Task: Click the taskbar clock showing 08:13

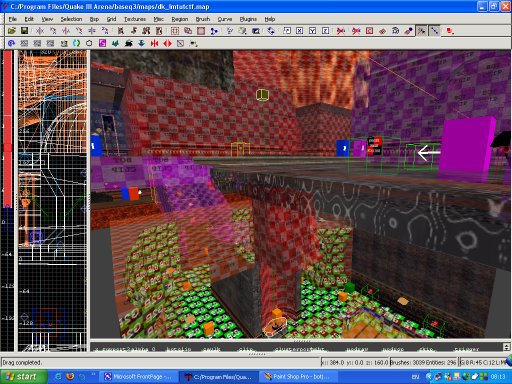Action: [x=498, y=377]
